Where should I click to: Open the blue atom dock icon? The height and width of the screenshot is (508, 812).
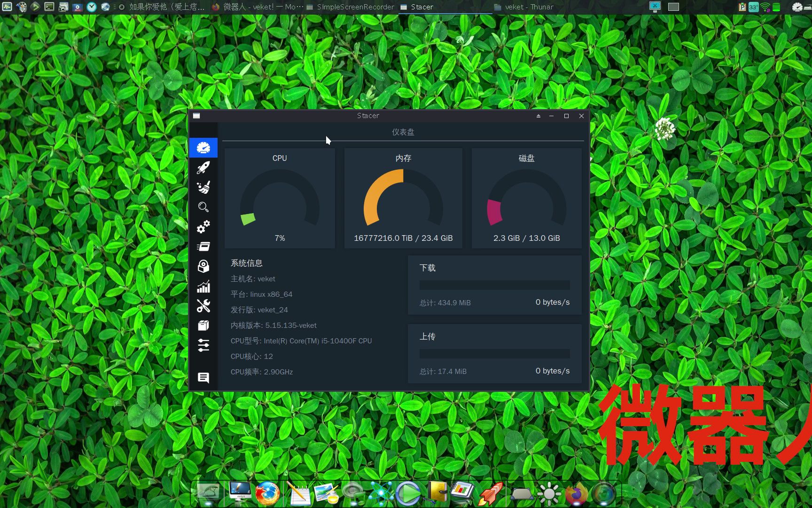pos(381,493)
